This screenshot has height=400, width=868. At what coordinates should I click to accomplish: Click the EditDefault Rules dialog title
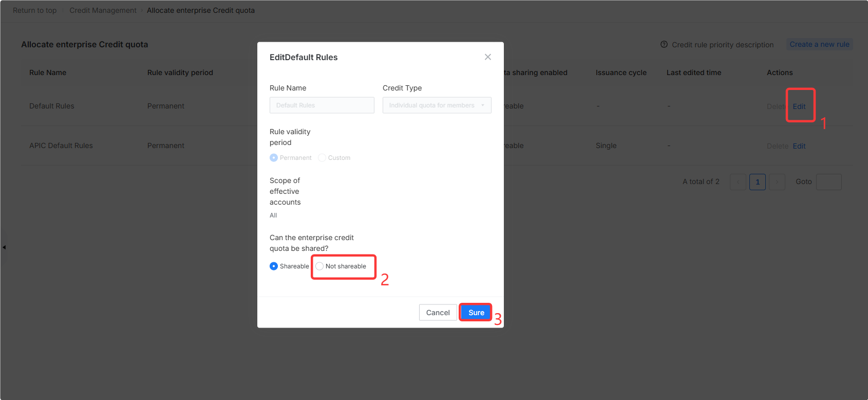(x=304, y=57)
